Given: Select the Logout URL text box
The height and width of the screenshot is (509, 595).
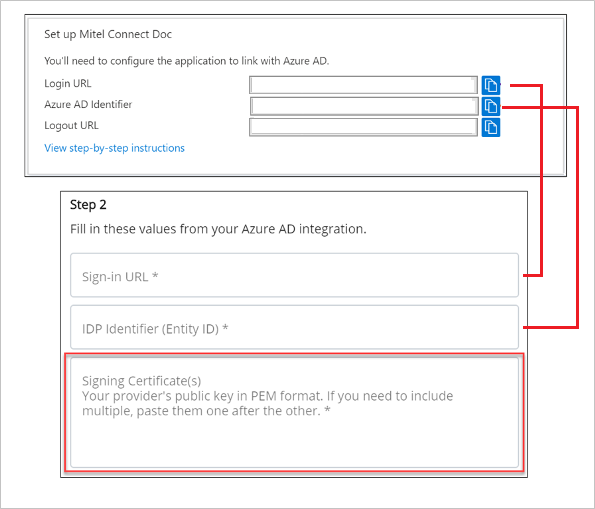Looking at the screenshot, I should [363, 127].
